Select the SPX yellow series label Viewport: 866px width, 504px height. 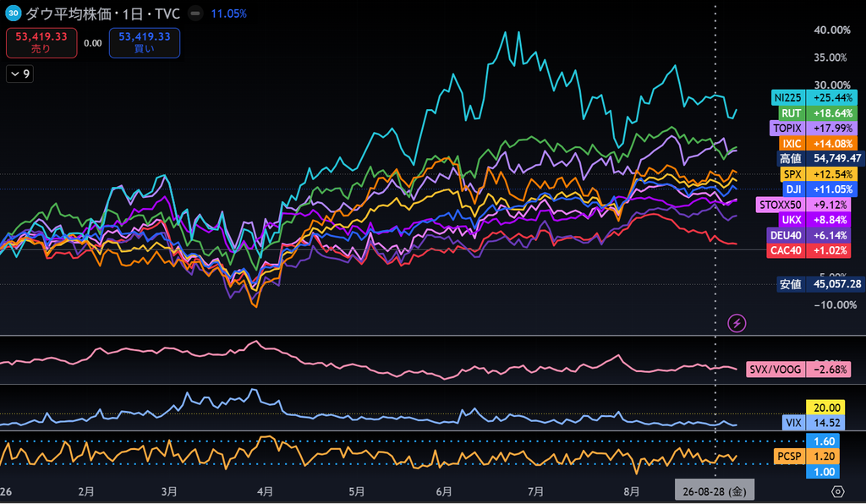pyautogui.click(x=792, y=174)
